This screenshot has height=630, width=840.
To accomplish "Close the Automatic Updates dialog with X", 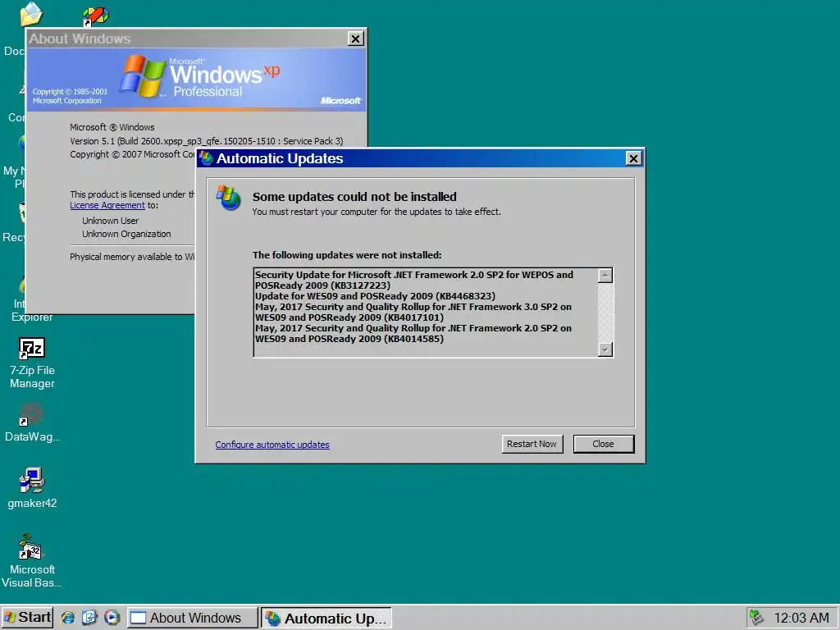I will tap(633, 158).
